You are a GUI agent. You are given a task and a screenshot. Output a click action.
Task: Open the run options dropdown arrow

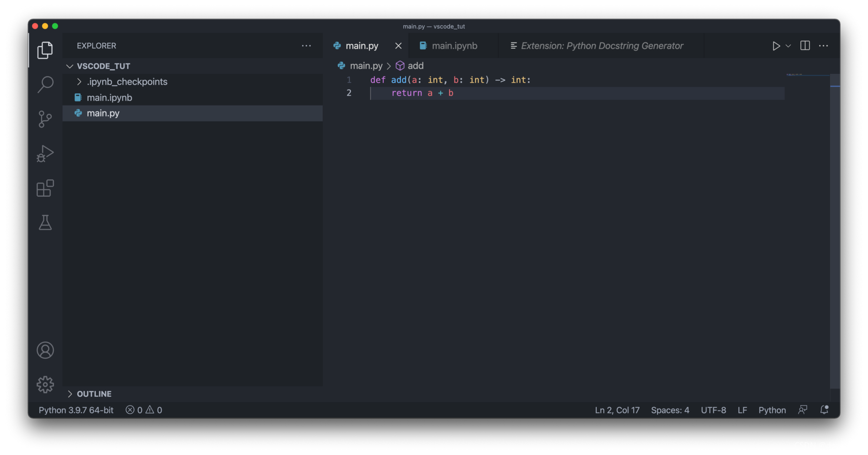pyautogui.click(x=788, y=46)
